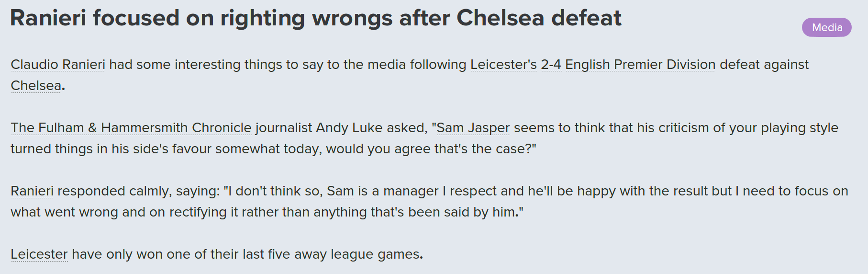Click the sentence about last five away games
868x274 pixels.
click(217, 254)
